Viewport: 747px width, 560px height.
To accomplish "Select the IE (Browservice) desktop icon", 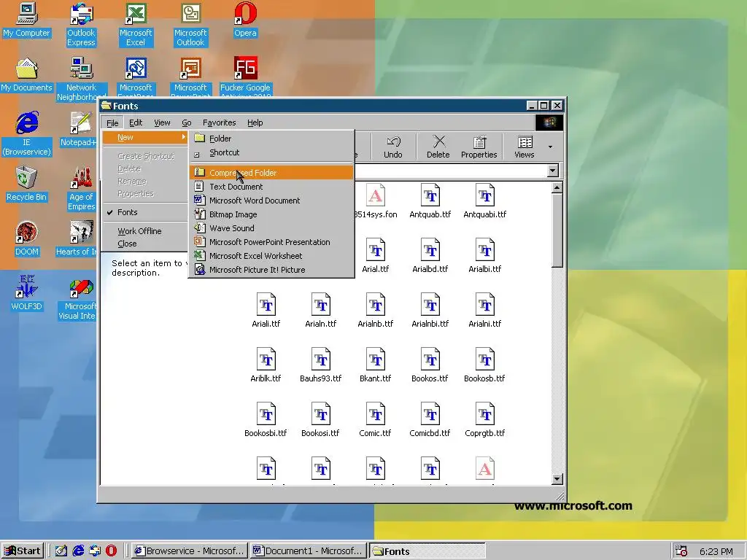I will (x=26, y=134).
